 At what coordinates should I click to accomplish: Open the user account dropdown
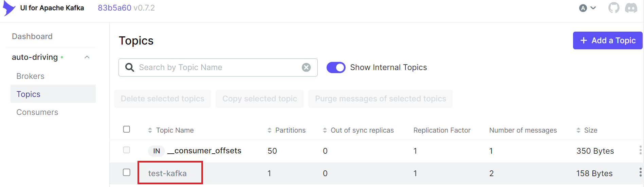(x=587, y=8)
